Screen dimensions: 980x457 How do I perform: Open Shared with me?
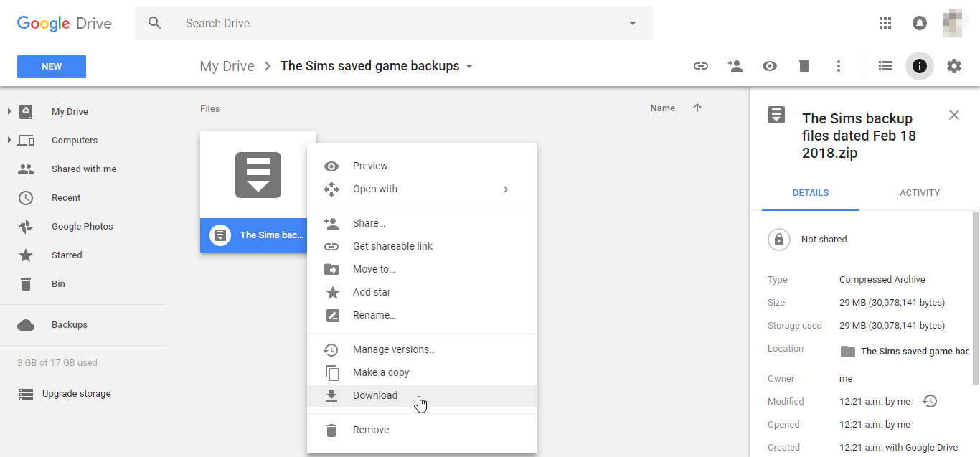pyautogui.click(x=83, y=169)
